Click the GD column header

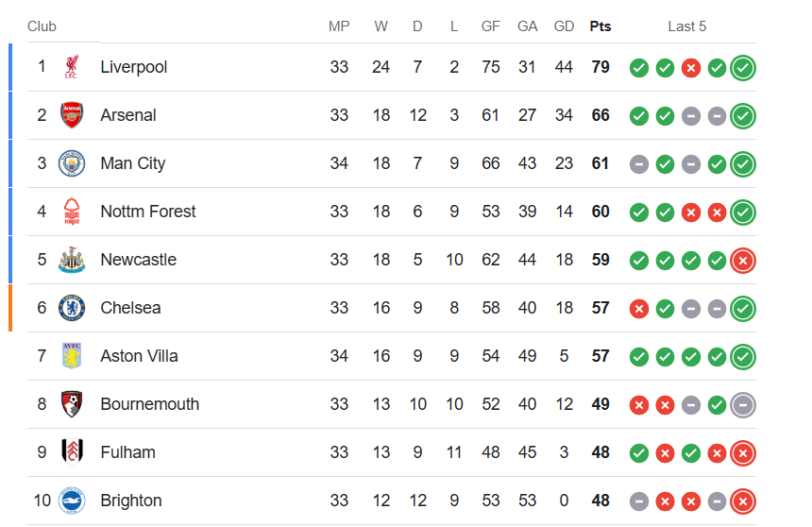point(564,26)
